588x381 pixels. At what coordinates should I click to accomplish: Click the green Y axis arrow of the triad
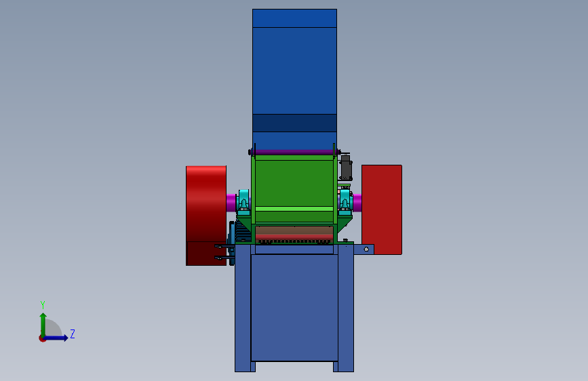click(x=43, y=324)
